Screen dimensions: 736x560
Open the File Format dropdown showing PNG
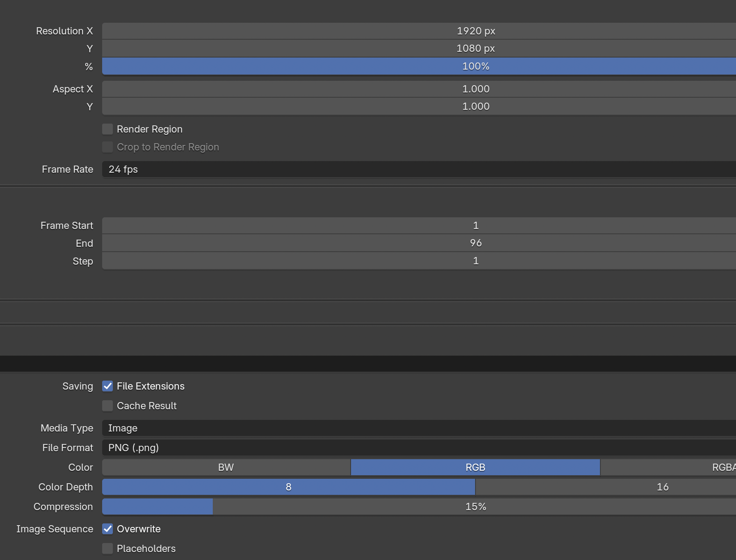click(419, 448)
